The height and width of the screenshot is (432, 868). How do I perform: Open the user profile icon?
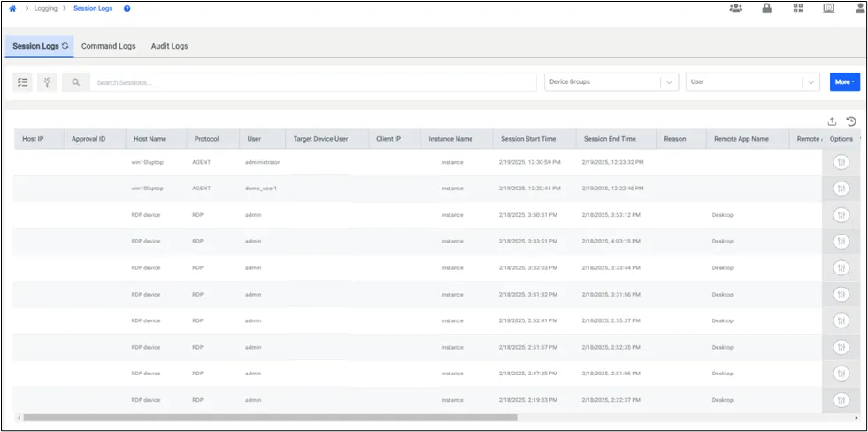(x=860, y=8)
